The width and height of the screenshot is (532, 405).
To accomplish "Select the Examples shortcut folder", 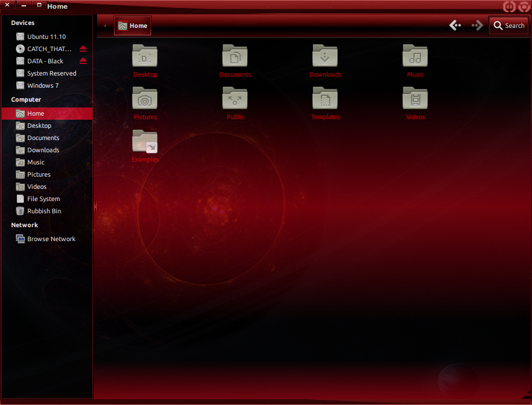I will click(145, 141).
